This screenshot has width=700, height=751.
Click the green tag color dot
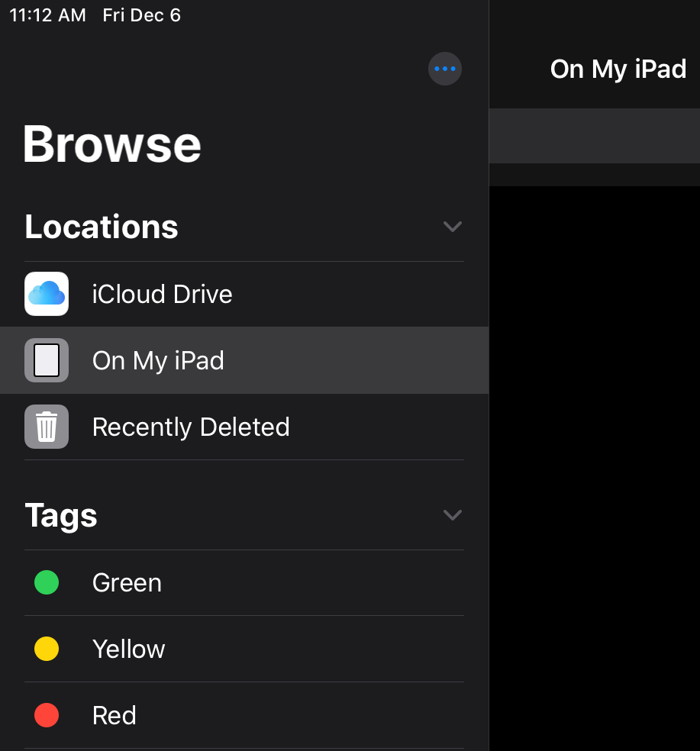[47, 582]
